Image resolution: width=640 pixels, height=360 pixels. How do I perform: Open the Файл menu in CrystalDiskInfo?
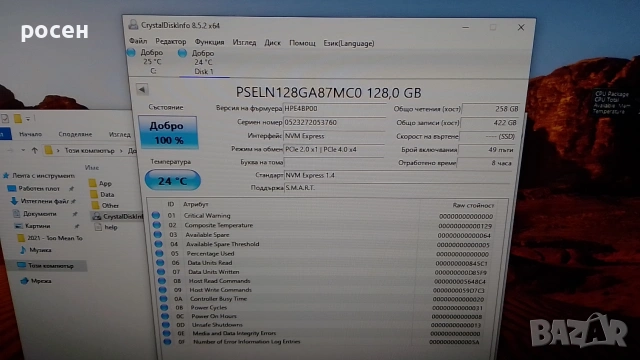pyautogui.click(x=138, y=41)
